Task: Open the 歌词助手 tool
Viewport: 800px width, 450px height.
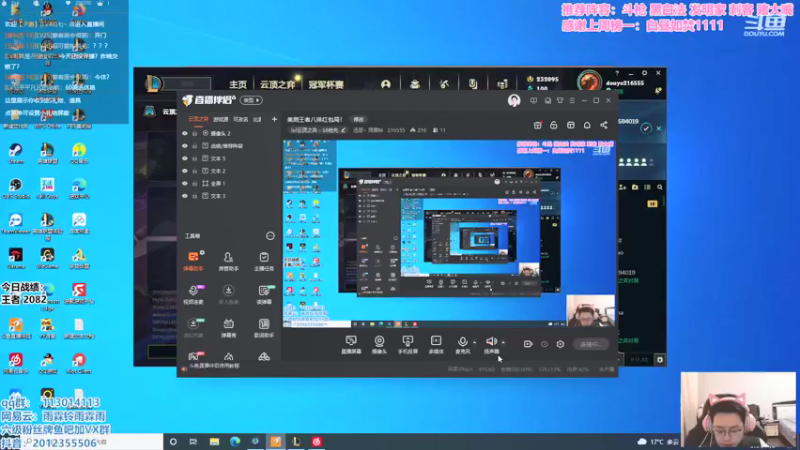Action: (x=264, y=328)
